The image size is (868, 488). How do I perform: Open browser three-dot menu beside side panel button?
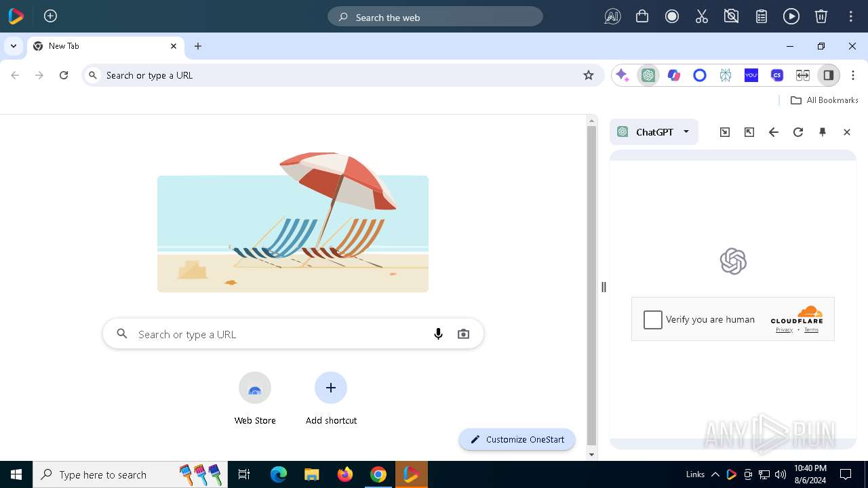point(853,75)
